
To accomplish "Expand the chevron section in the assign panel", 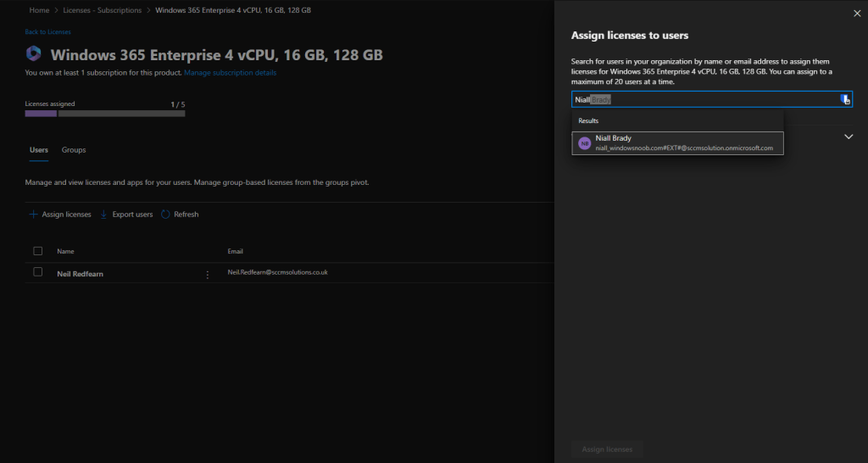I will click(849, 137).
